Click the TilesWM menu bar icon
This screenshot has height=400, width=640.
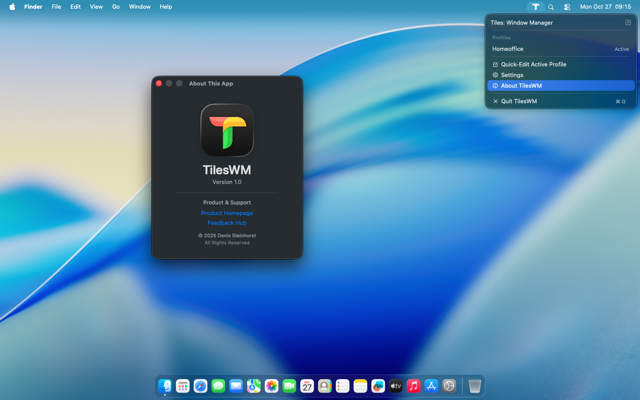click(535, 6)
